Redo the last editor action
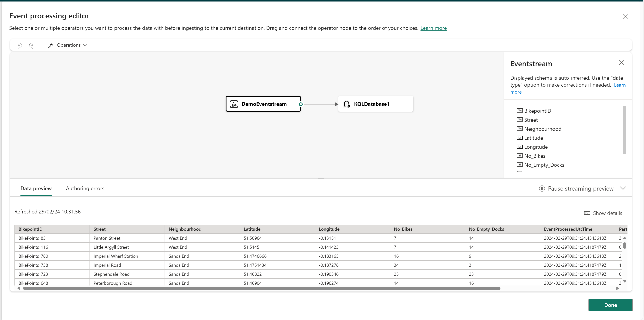 (31, 46)
